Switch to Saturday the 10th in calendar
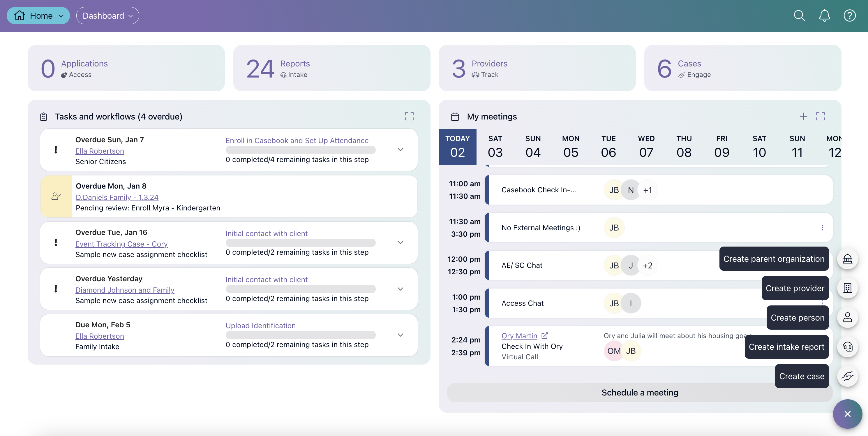This screenshot has width=868, height=436. 760,147
